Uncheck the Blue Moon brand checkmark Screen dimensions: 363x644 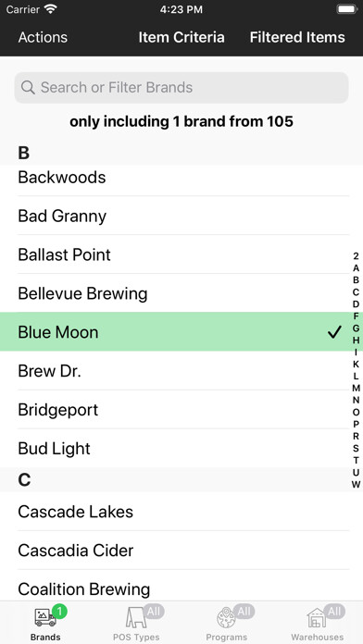point(334,332)
